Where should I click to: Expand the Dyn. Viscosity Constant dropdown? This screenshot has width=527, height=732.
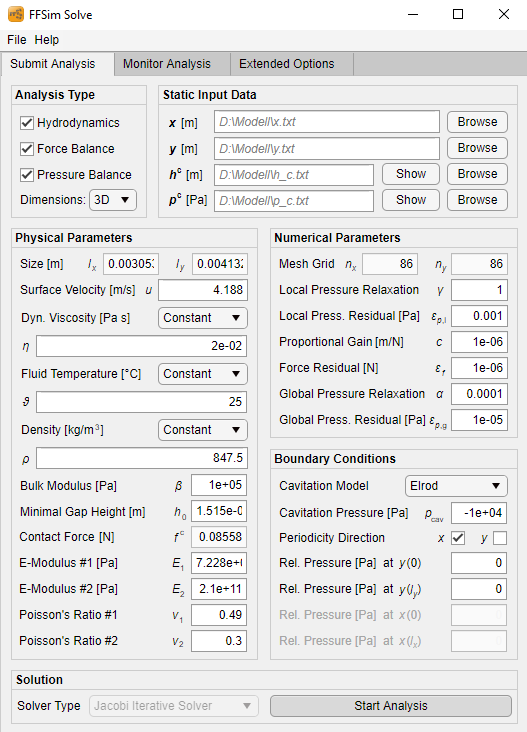click(202, 318)
